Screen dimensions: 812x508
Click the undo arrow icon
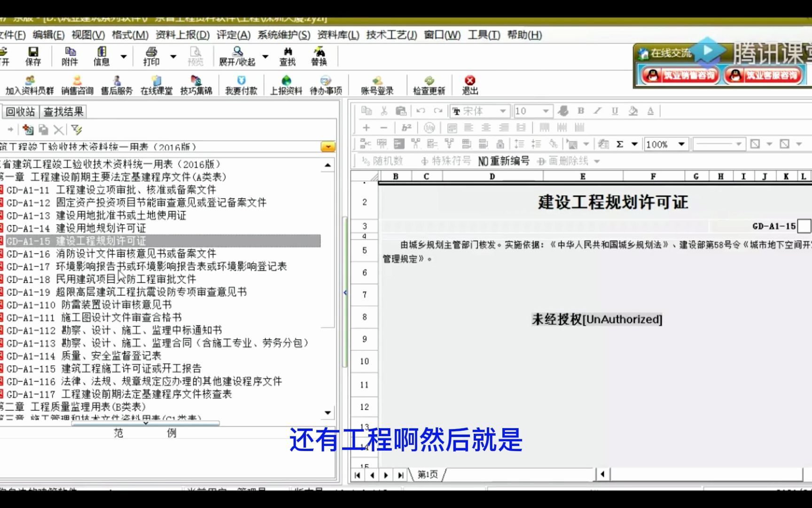421,111
